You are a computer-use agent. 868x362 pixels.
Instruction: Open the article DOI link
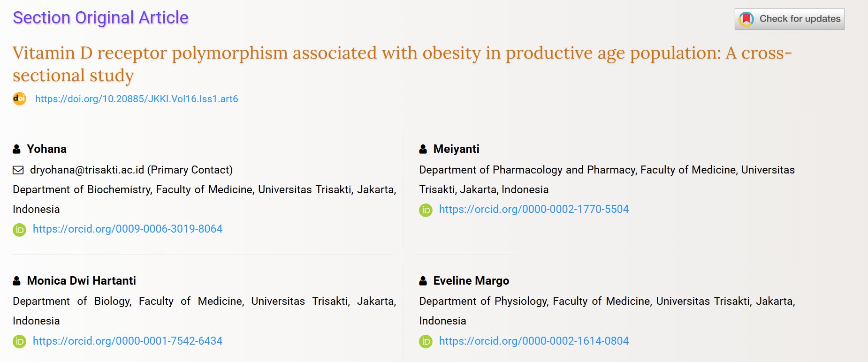(137, 99)
